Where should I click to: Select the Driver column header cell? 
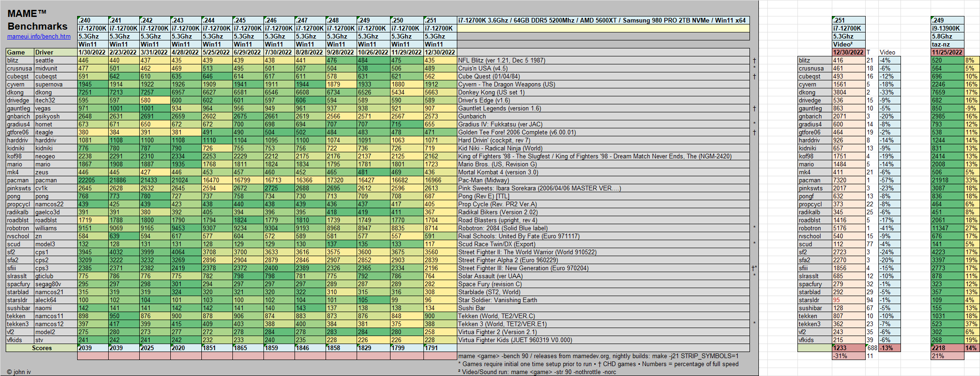56,52
